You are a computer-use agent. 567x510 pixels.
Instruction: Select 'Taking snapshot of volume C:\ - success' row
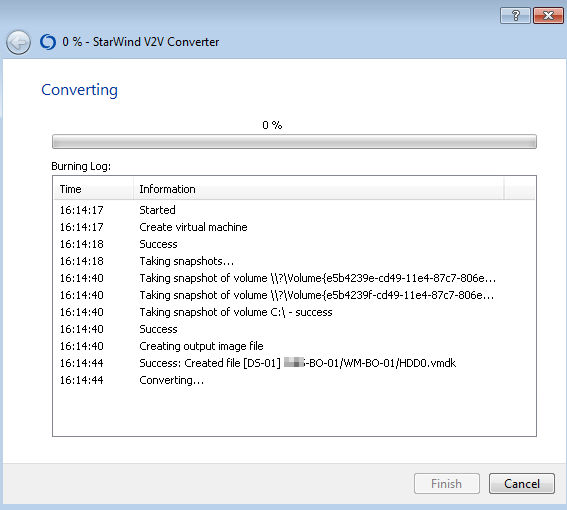pyautogui.click(x=294, y=312)
